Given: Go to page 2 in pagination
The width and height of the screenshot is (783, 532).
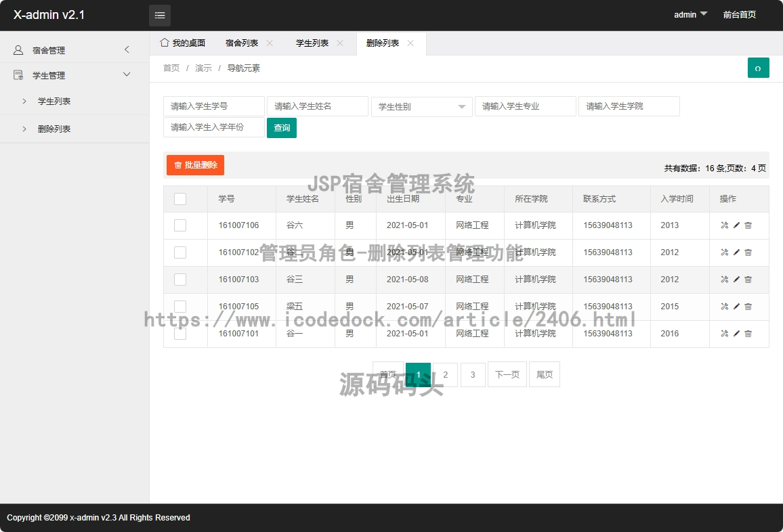Looking at the screenshot, I should tap(446, 374).
